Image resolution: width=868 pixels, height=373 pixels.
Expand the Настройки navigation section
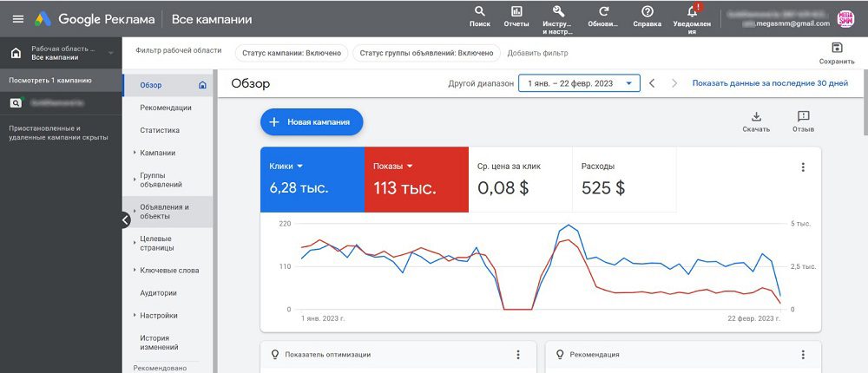135,316
